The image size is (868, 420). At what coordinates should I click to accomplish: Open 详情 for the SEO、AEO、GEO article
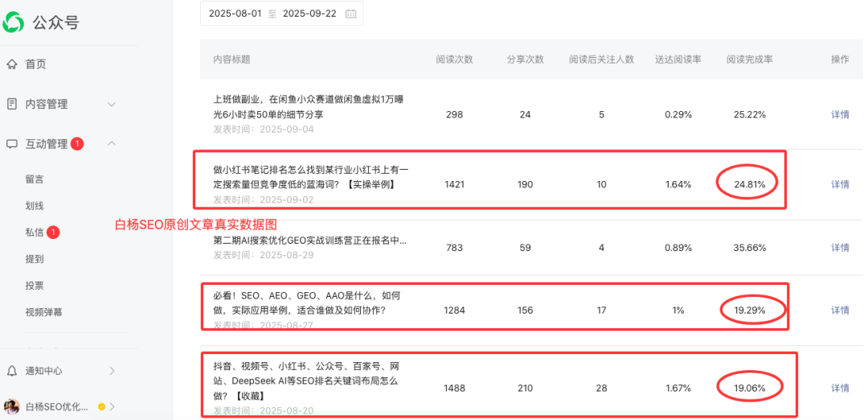[841, 311]
